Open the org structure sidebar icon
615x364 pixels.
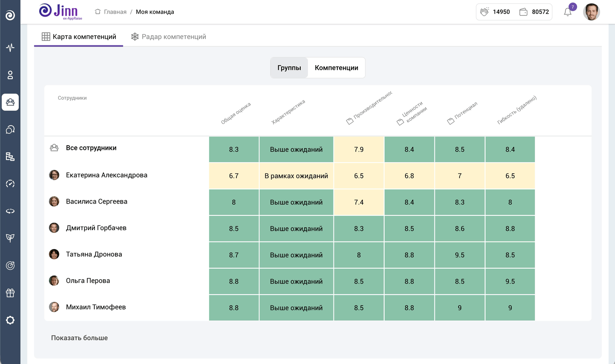[x=10, y=157]
